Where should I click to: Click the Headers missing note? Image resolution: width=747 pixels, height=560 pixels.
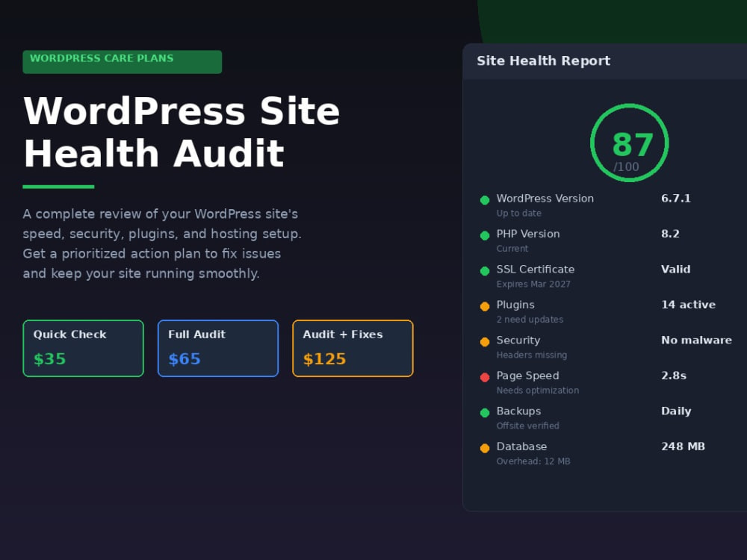[532, 355]
